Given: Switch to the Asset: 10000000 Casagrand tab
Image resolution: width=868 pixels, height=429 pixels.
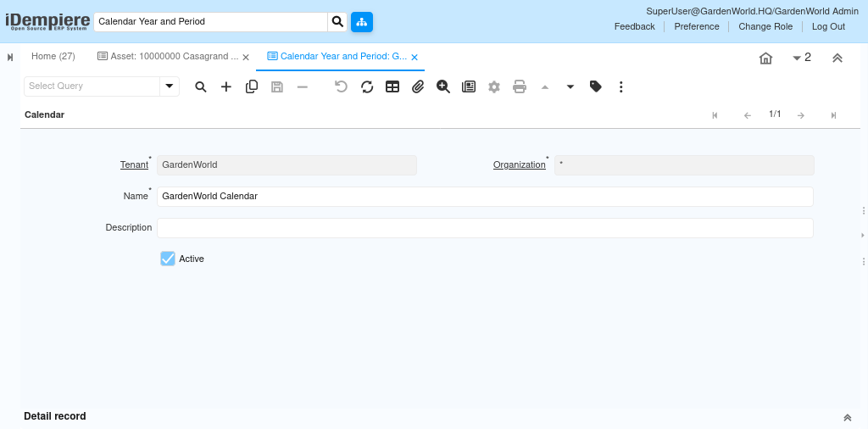Looking at the screenshot, I should click(168, 57).
